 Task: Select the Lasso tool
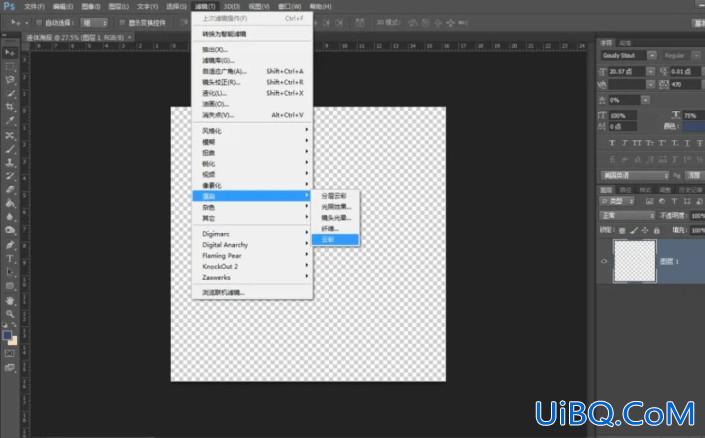pyautogui.click(x=9, y=80)
